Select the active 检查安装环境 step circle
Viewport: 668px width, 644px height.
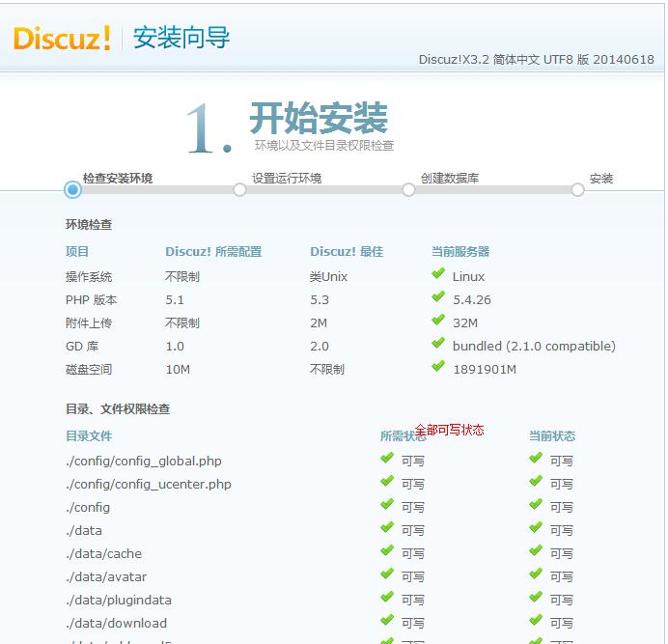72,189
